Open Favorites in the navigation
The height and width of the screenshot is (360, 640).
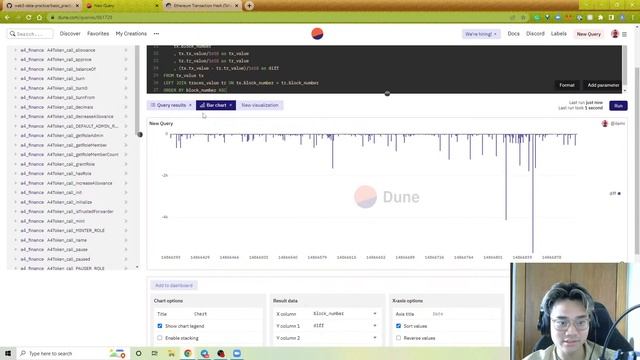98,33
